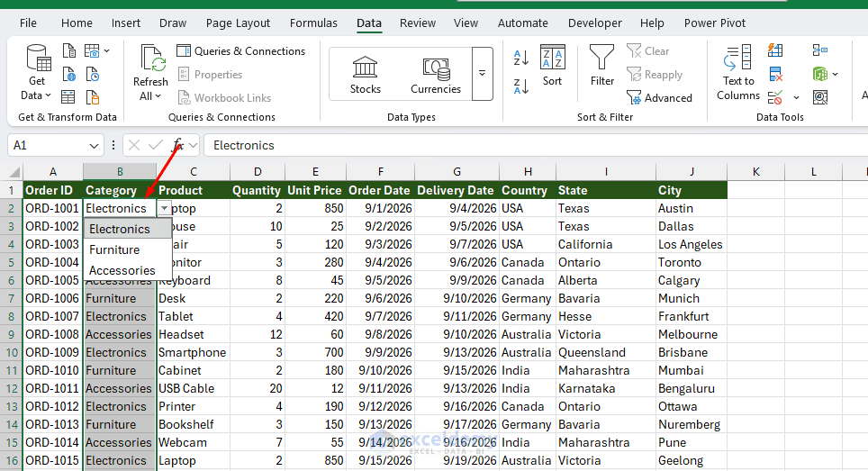
Task: Switch to the Insert tab
Action: coord(126,23)
